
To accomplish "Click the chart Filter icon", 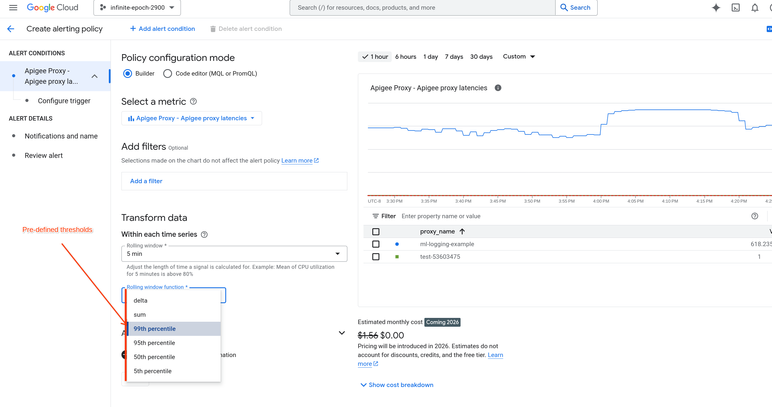I will (376, 216).
